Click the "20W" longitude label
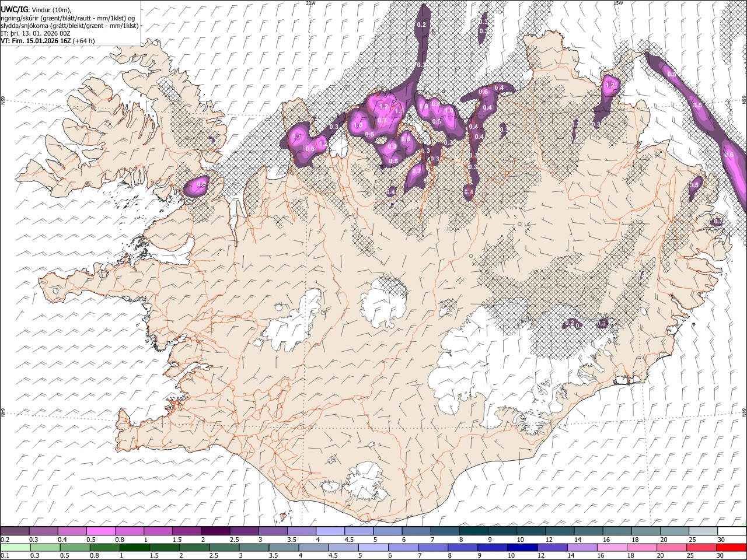 (310, 3)
